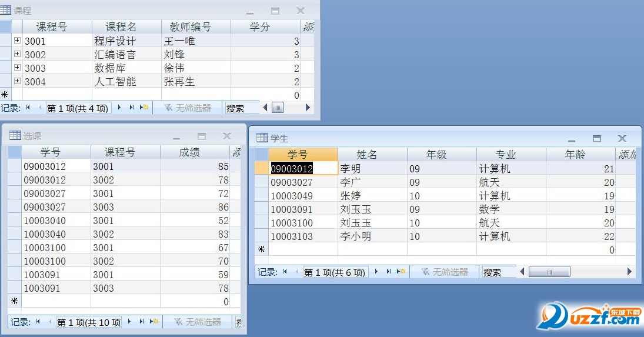
Task: Expand course row 3001 plus sign
Action: (x=17, y=40)
